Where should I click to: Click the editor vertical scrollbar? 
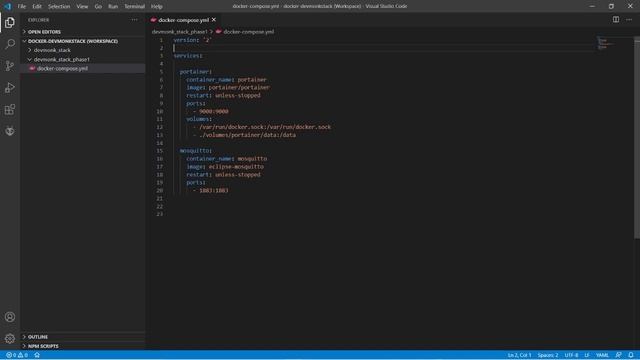pyautogui.click(x=637, y=137)
